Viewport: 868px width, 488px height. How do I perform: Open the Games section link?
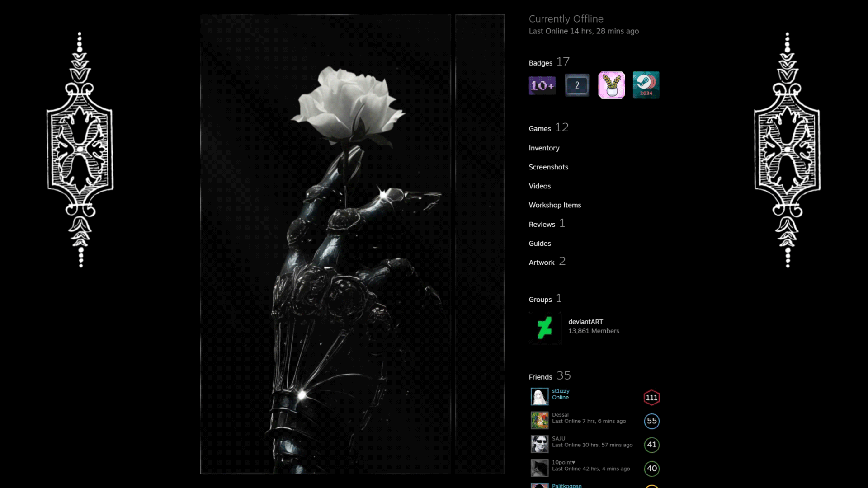pos(540,129)
